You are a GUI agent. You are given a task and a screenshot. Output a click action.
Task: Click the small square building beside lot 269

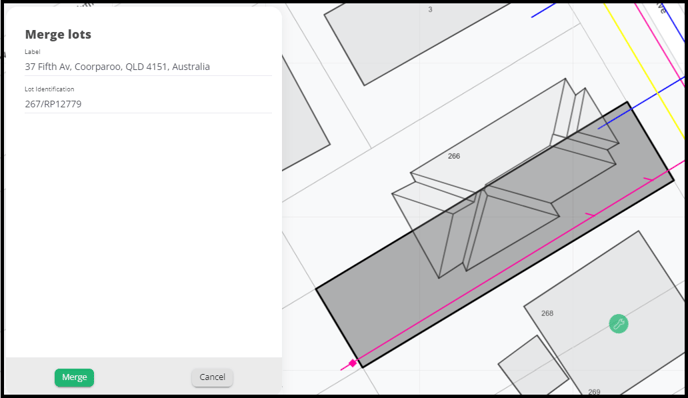tap(533, 366)
